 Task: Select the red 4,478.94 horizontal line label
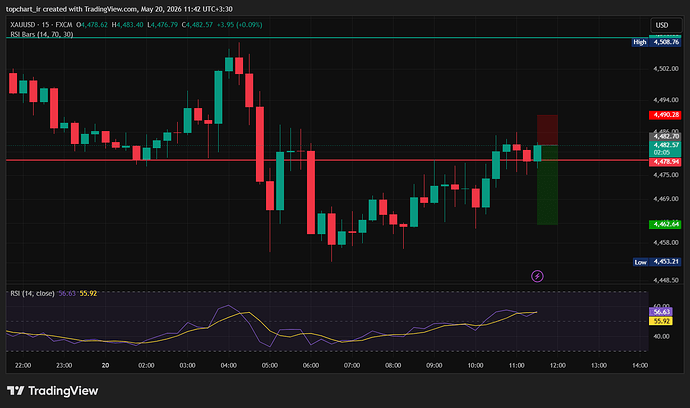pyautogui.click(x=665, y=162)
